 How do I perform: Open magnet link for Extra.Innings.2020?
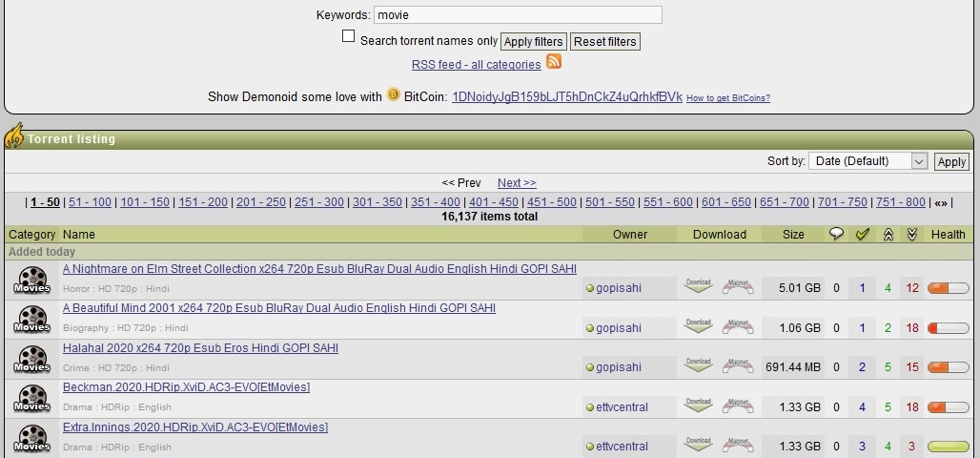click(x=738, y=445)
